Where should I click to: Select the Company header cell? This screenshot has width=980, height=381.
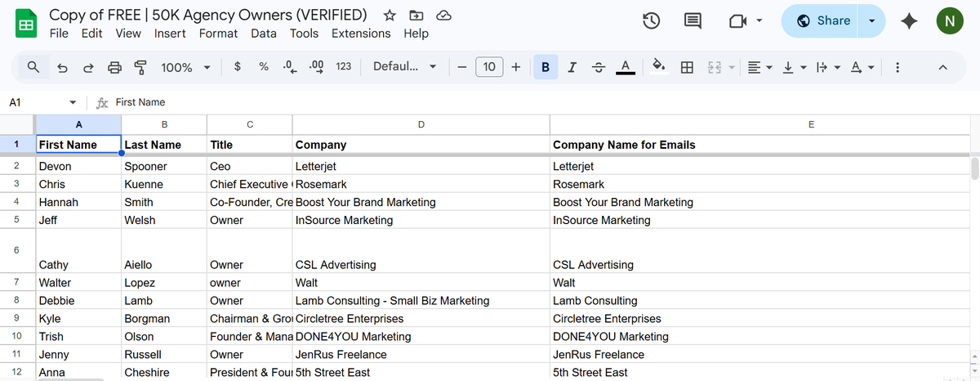click(x=421, y=145)
